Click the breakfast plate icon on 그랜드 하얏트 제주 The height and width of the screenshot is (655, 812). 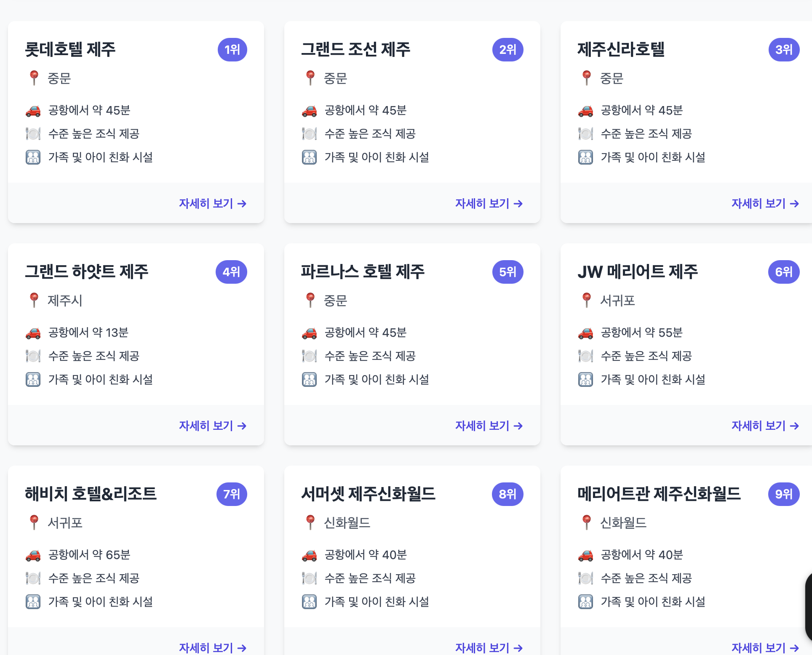(33, 356)
